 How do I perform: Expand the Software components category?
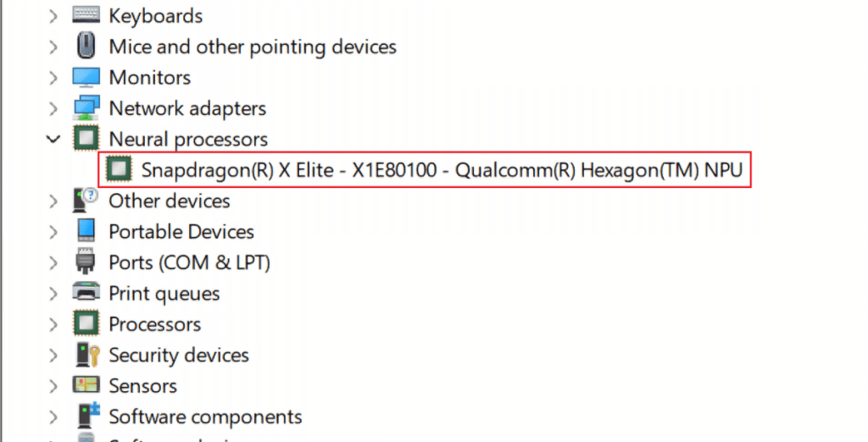[54, 417]
